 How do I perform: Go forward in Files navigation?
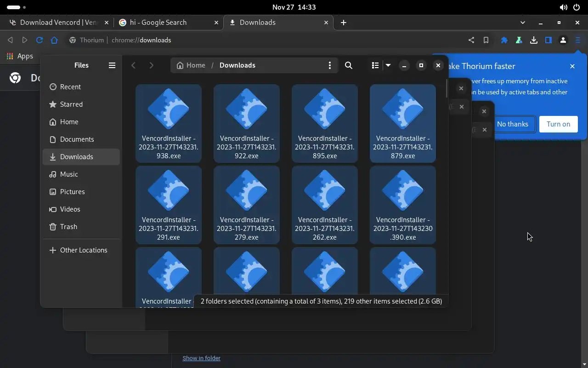coord(151,65)
